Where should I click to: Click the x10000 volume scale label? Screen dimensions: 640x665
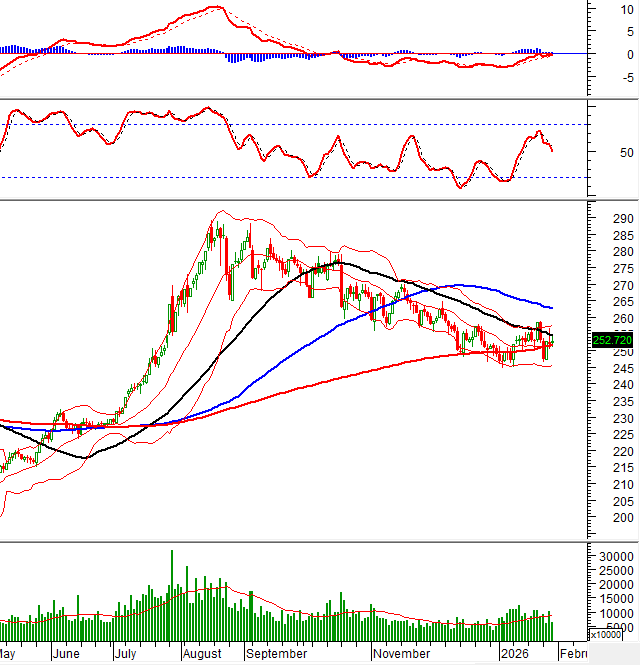[x=607, y=634]
